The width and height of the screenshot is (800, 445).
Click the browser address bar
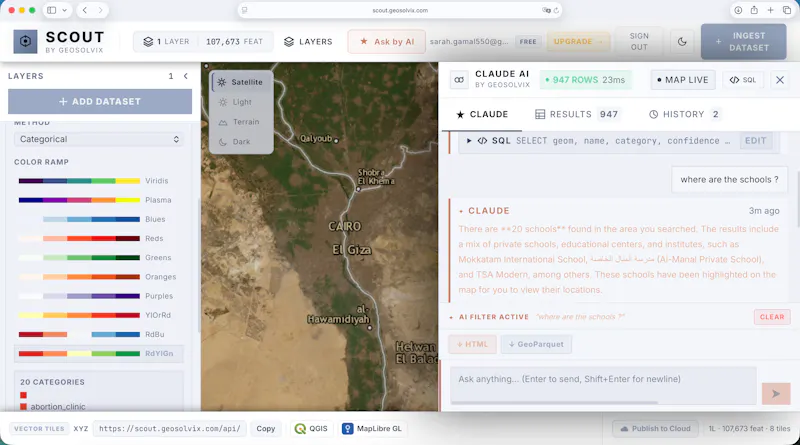[x=400, y=10]
